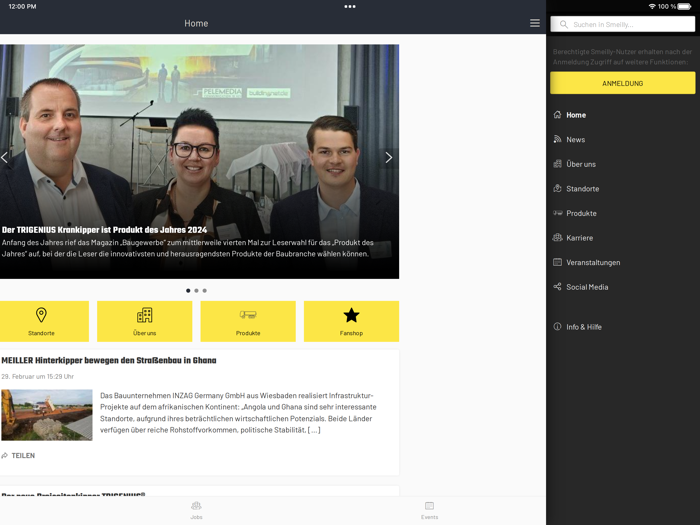Open the Fanshop star tile

point(351,321)
